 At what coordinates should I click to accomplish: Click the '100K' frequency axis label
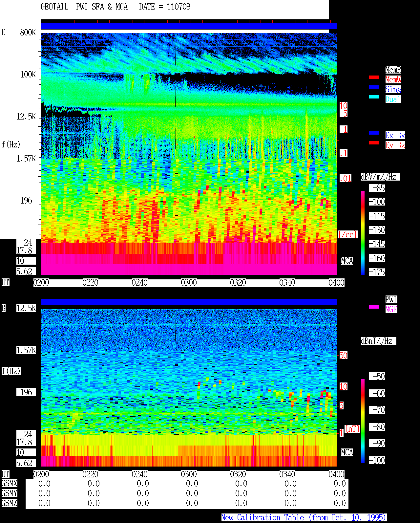coord(28,74)
